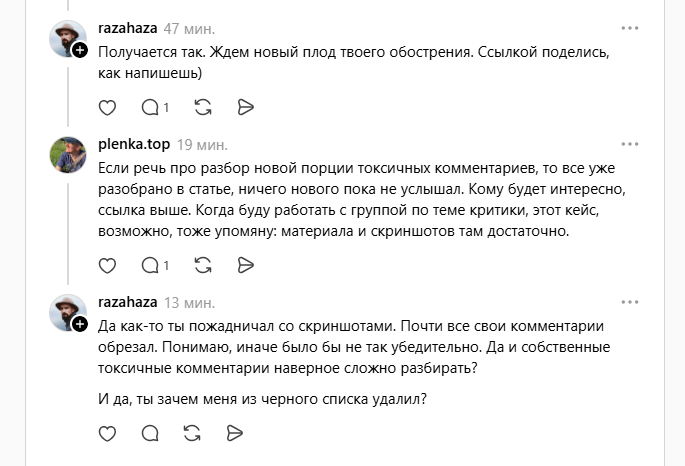
Task: Like razahaza's 47 min. comment
Action: click(109, 106)
